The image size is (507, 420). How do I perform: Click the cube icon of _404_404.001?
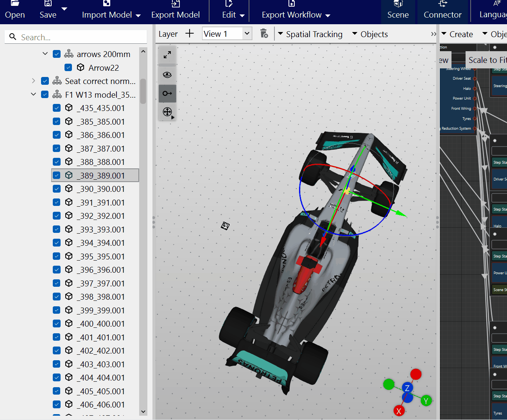69,377
